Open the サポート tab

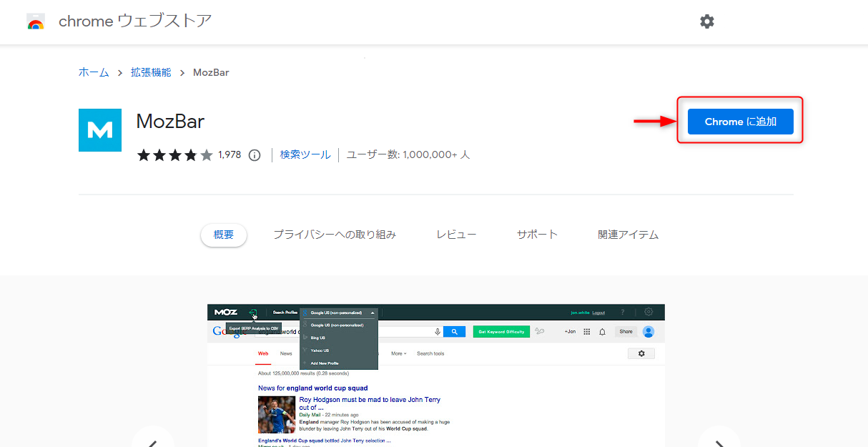tap(537, 233)
